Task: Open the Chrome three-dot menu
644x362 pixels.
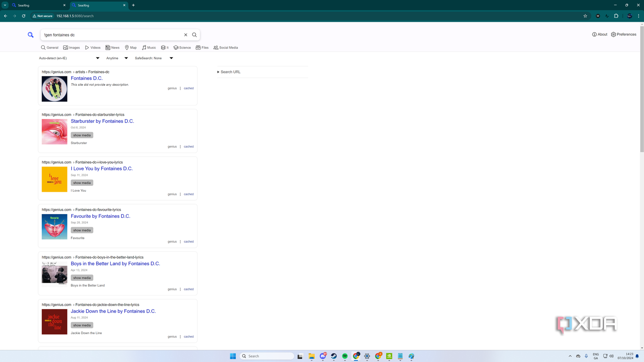Action: click(638, 16)
